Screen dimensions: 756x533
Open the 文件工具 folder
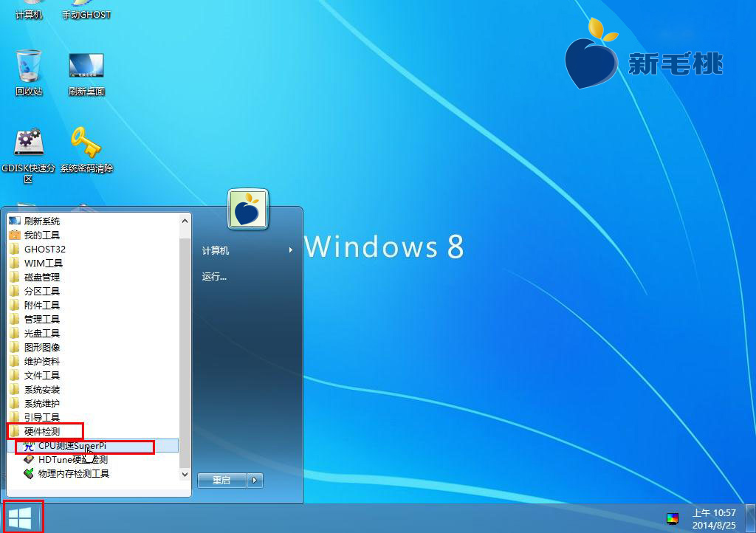tap(92, 375)
